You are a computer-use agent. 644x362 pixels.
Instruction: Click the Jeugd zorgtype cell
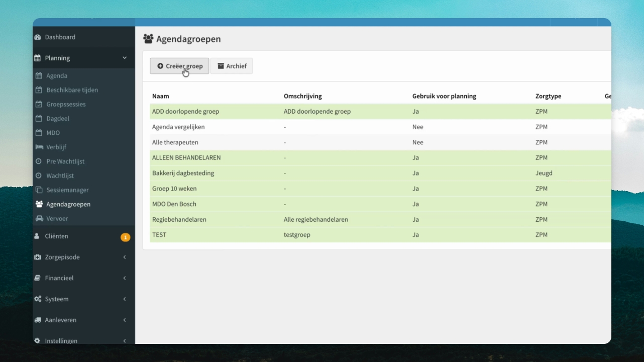coord(544,173)
